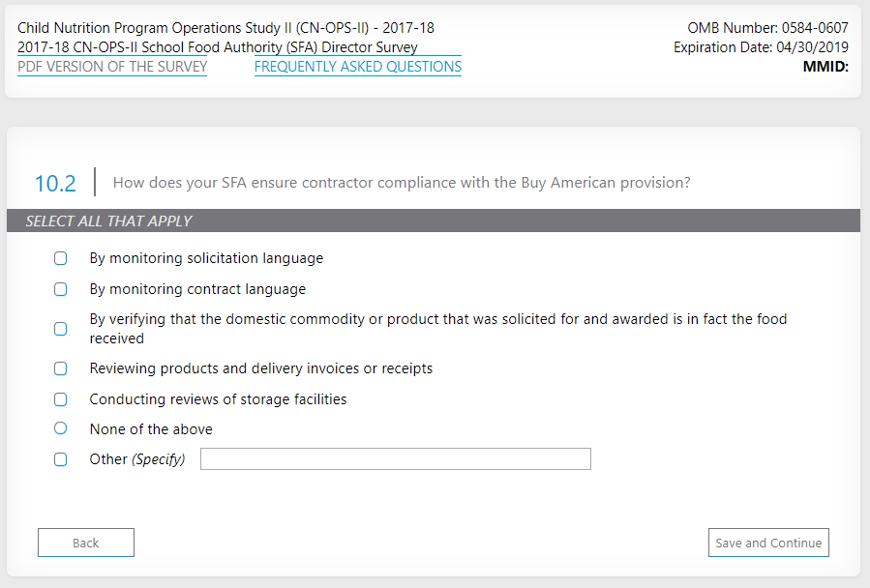Open the PDF Version of the Survey link
Image resolution: width=870 pixels, height=588 pixels.
(x=112, y=67)
